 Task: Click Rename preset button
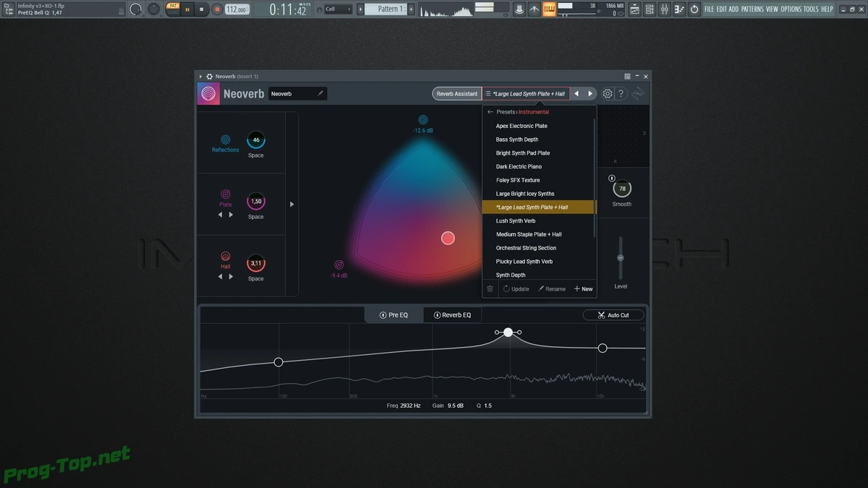551,288
